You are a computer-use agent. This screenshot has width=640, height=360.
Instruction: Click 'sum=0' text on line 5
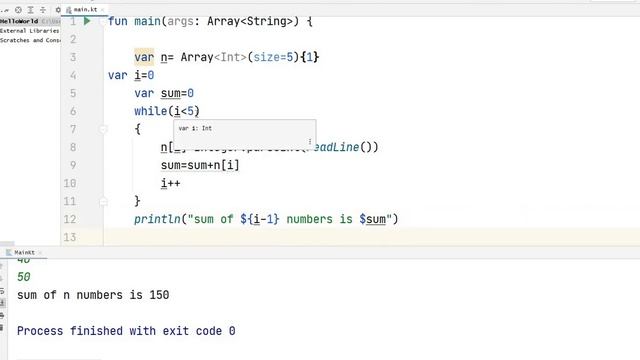[x=177, y=93]
